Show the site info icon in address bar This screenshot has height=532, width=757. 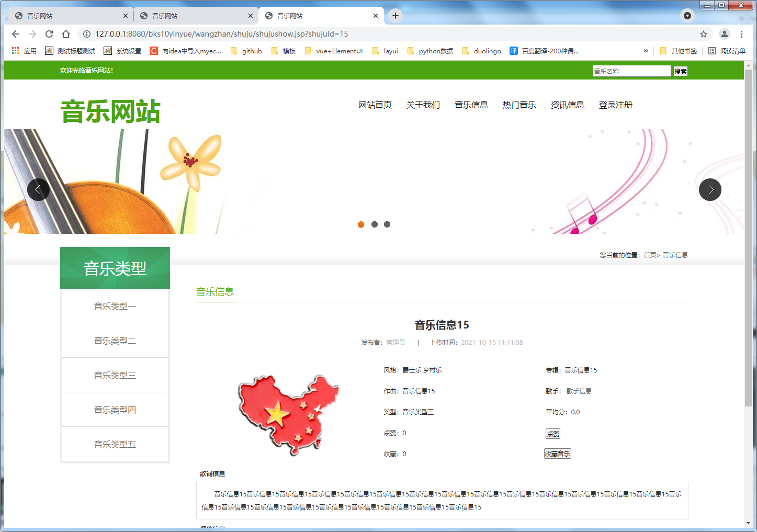pyautogui.click(x=87, y=34)
